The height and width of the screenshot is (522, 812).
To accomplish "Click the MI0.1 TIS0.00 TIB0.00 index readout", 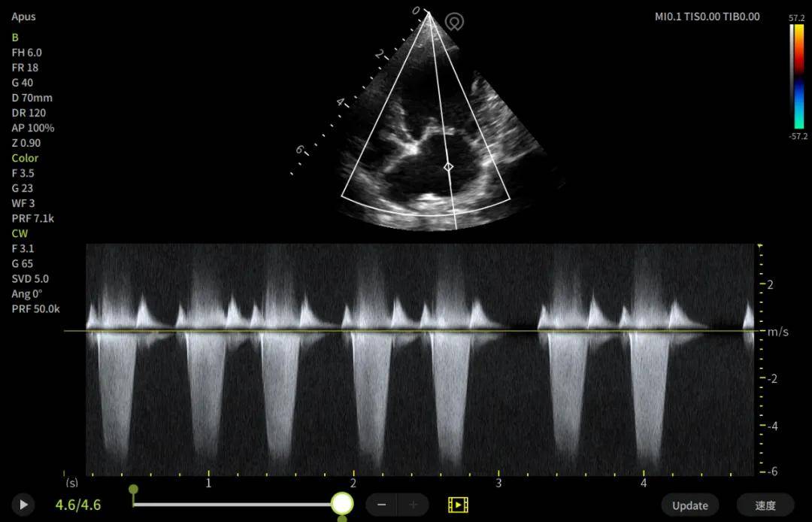I will click(x=707, y=17).
